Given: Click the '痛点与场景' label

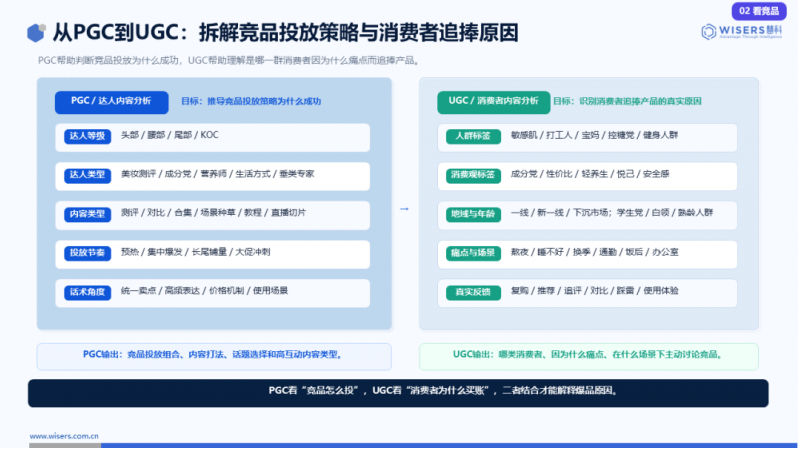Looking at the screenshot, I should pos(473,253).
